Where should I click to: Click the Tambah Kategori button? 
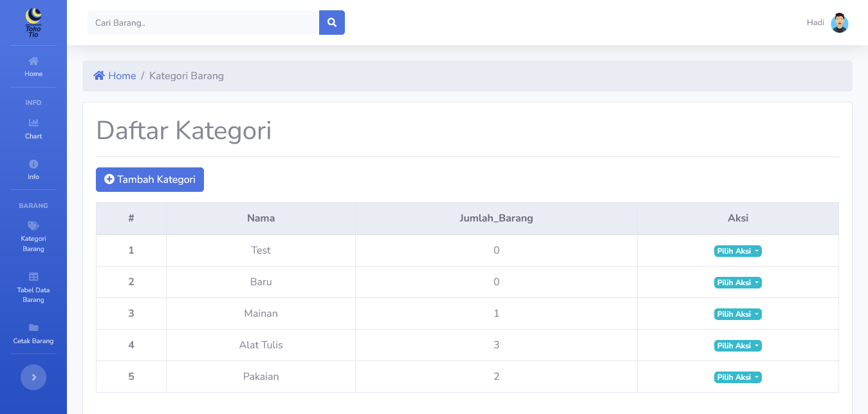150,180
